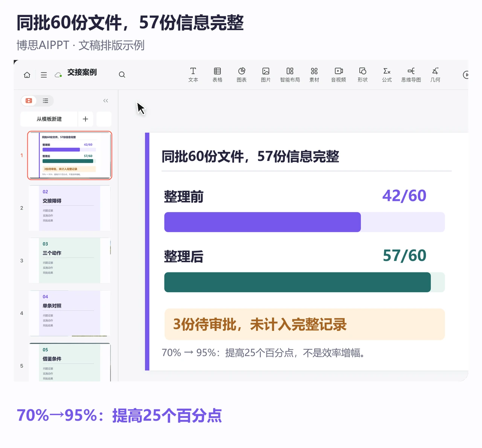Select the gray 70% → 95% footnote on canvas
Viewport: 482px width, 448px height.
[263, 353]
